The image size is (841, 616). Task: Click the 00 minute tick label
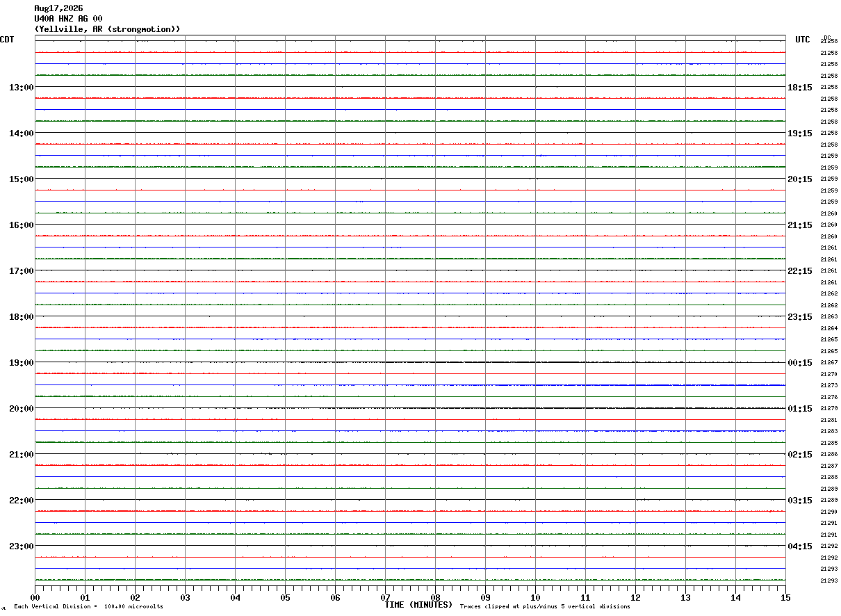point(35,597)
